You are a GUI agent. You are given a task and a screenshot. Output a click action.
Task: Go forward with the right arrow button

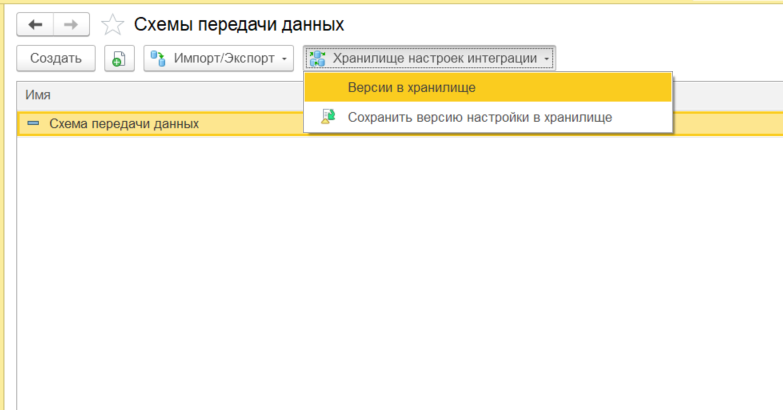pyautogui.click(x=71, y=24)
